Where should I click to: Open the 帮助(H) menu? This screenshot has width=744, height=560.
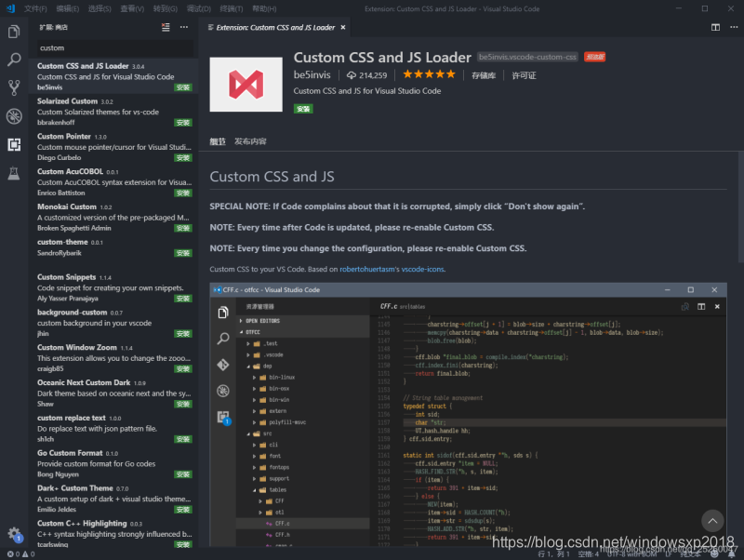264,8
